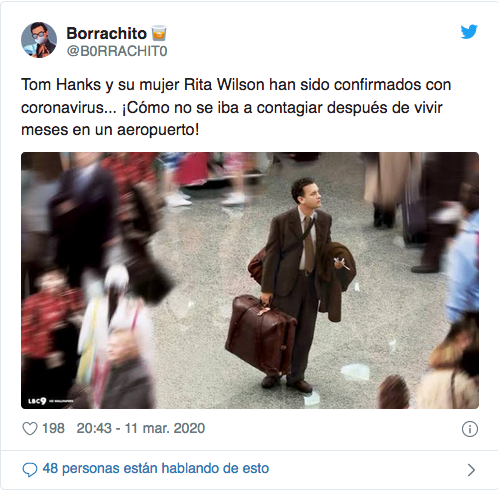Image resolution: width=498 pixels, height=494 pixels.
Task: Click the man in the brown suit
Action: click(300, 285)
